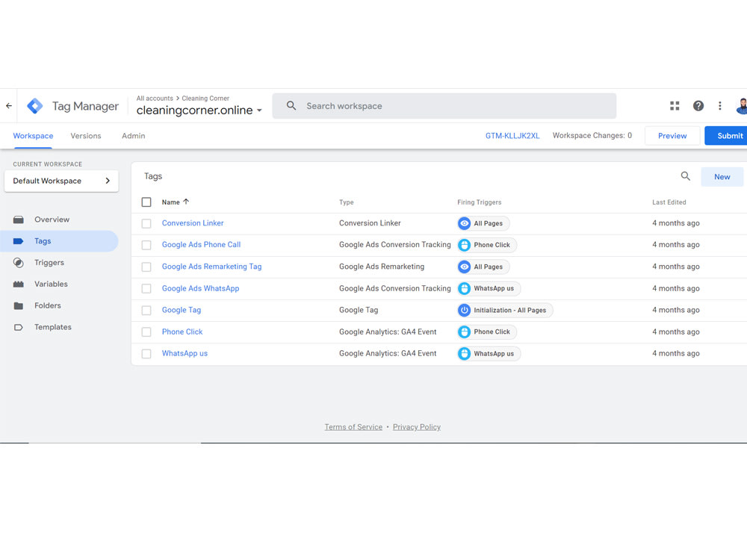Check the Google Ads WhatsApp checkbox
This screenshot has width=747, height=560.
(x=146, y=288)
